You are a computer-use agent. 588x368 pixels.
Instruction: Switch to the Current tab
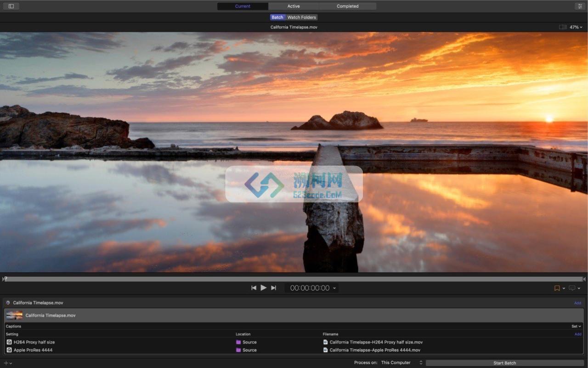[243, 6]
